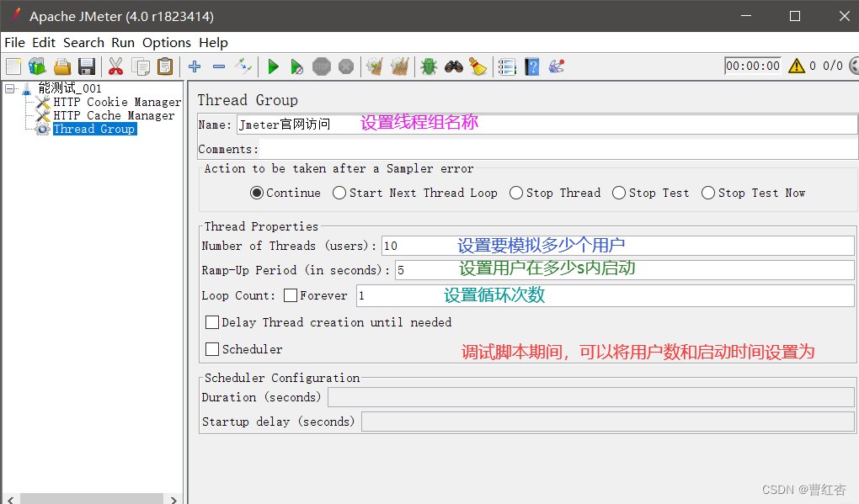Screen dimensions: 859x504
Task: Click the Open file folder icon
Action: point(62,66)
